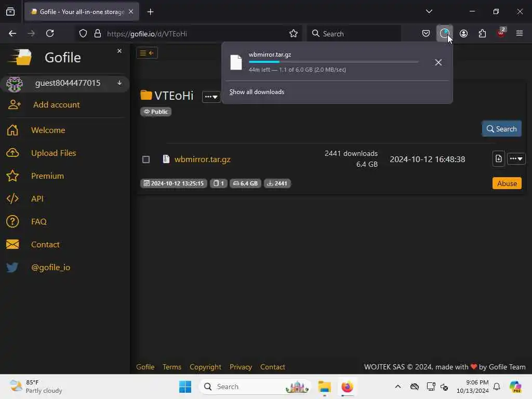Open the Firefox account icon

463,33
